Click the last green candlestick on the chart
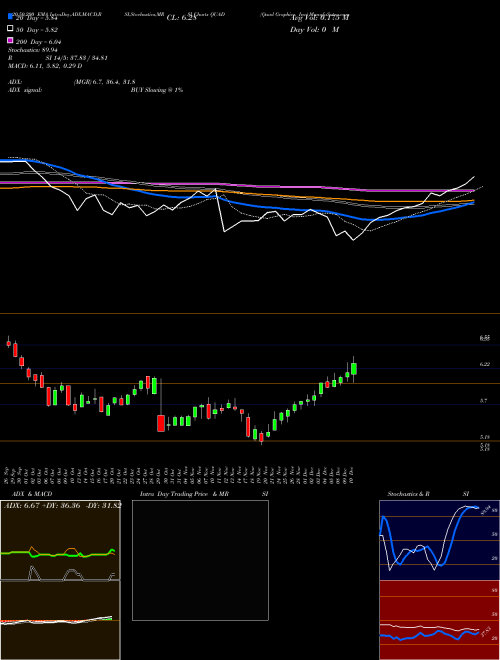This screenshot has height=660, width=500. click(354, 369)
